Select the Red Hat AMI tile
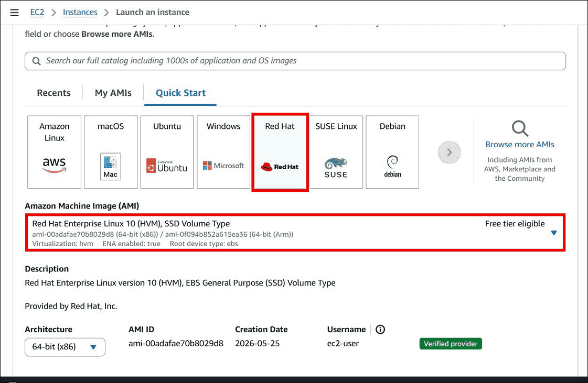 pos(280,152)
